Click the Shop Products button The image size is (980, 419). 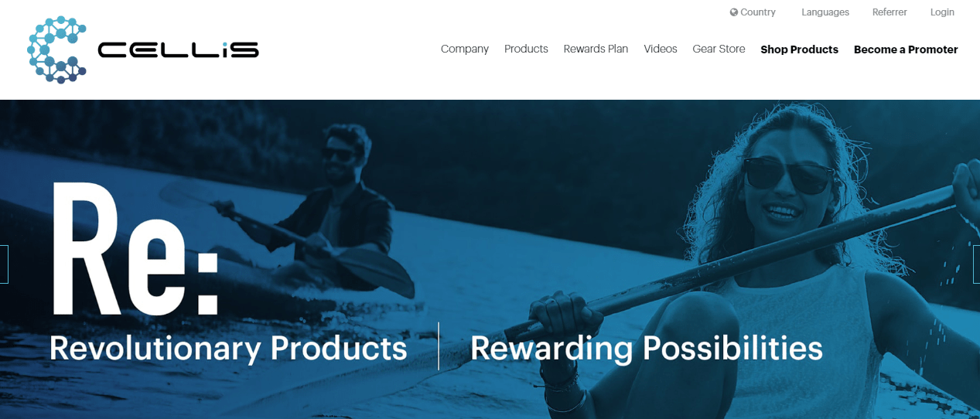click(x=799, y=49)
